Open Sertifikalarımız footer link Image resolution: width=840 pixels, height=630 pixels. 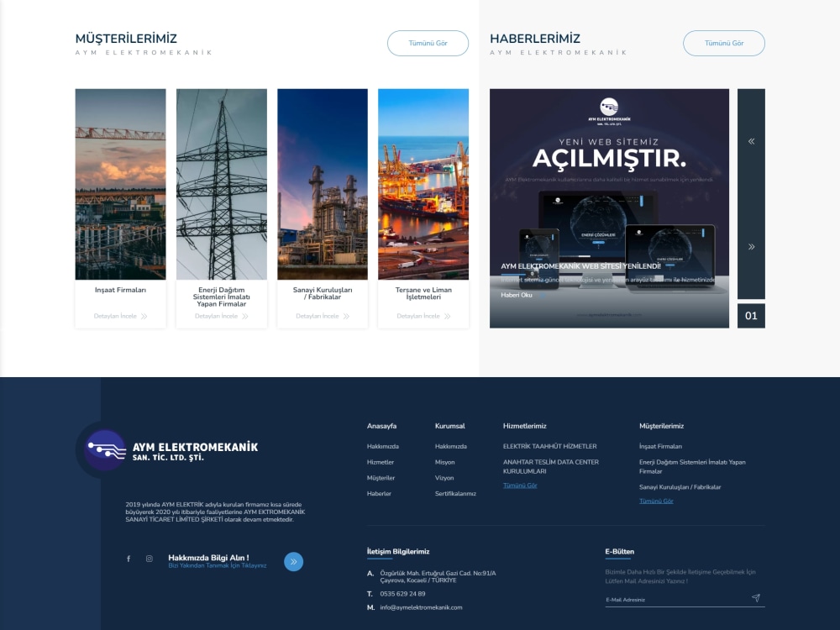[x=455, y=494]
